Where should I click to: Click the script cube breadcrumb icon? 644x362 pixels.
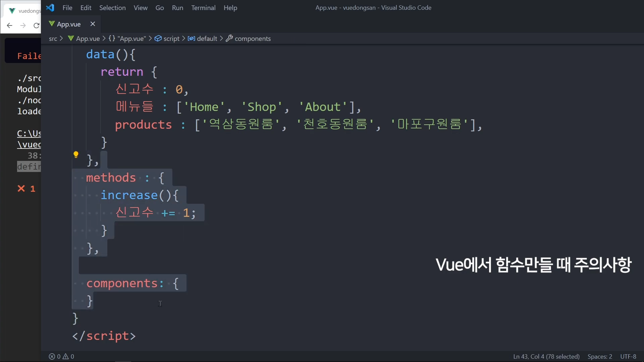coord(158,39)
